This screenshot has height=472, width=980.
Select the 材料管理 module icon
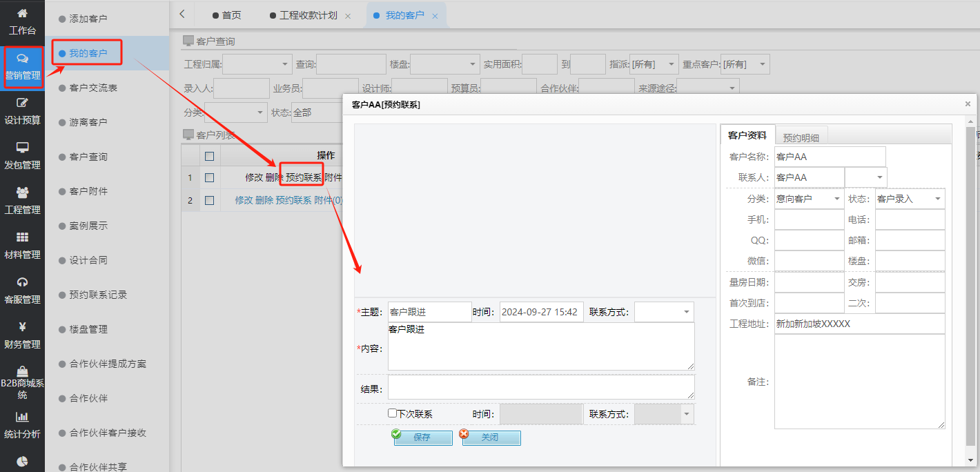22,246
